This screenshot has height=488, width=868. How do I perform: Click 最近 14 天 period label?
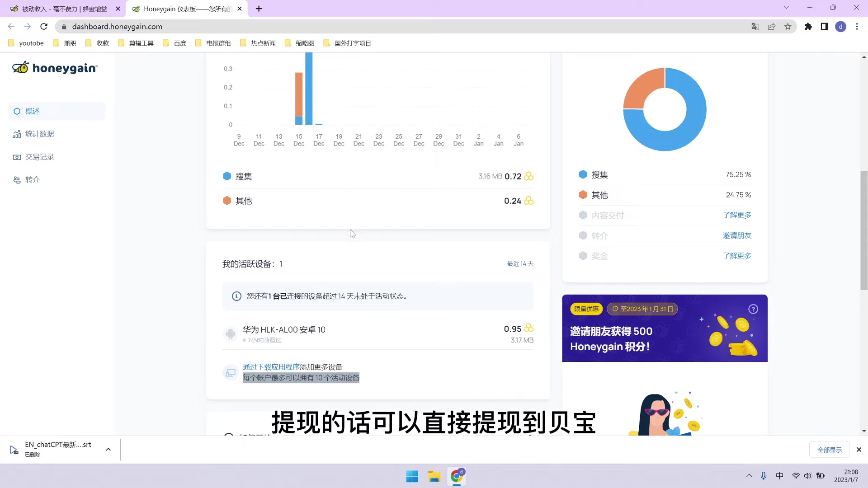click(x=520, y=264)
